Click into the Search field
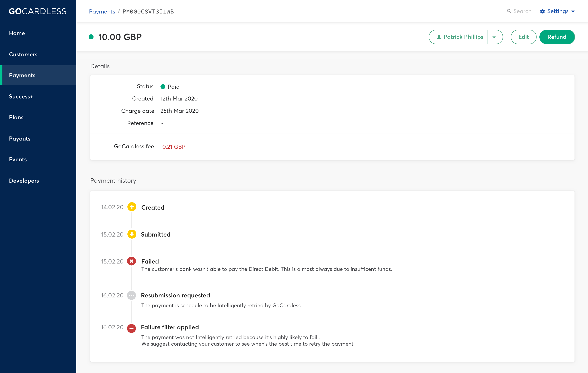Image resolution: width=588 pixels, height=373 pixels. (x=522, y=11)
